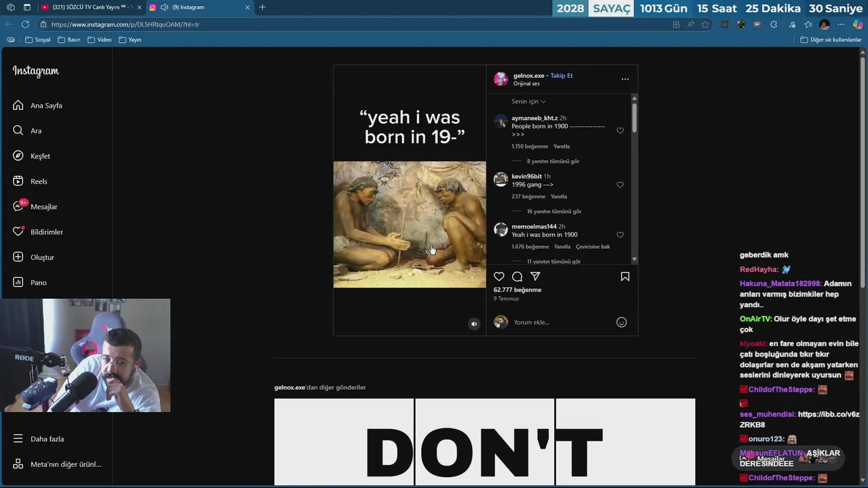Screen dimensions: 868x488
Task: Open Reels from the sidebar
Action: point(39,182)
